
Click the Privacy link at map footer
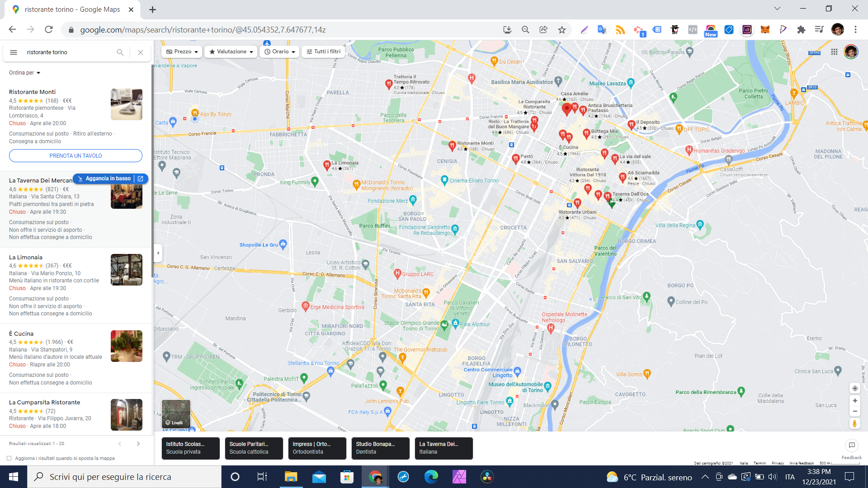778,463
